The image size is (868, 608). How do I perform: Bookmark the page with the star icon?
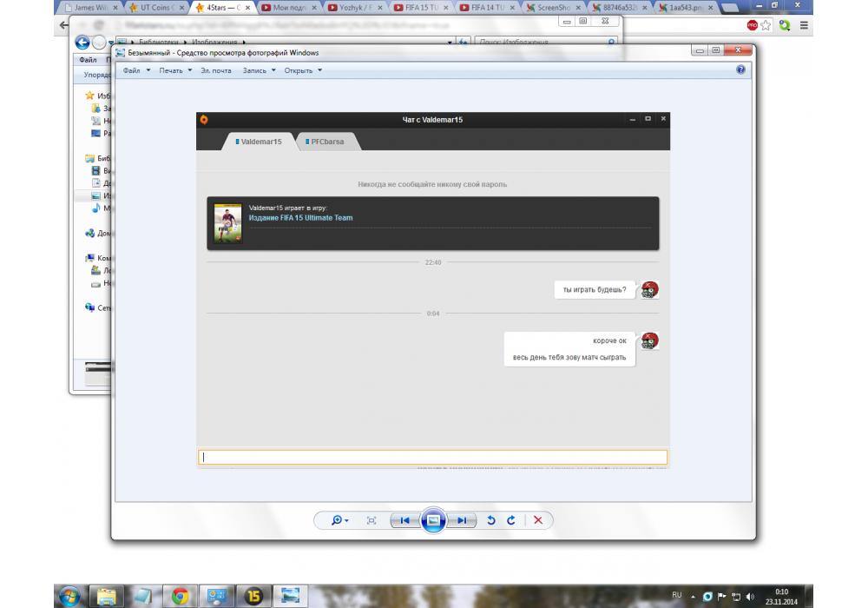click(x=766, y=26)
